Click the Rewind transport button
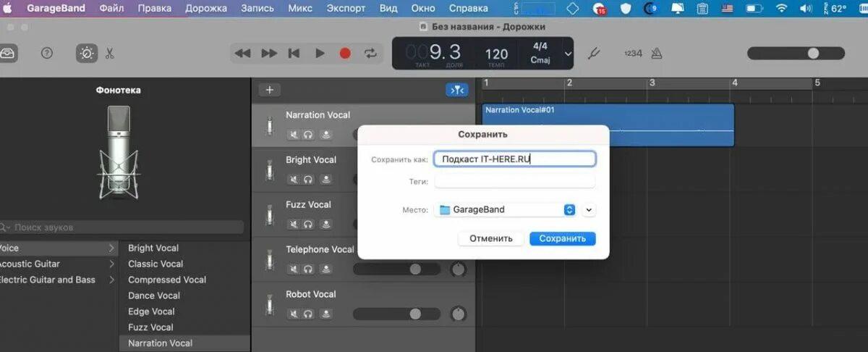Image resolution: width=868 pixels, height=352 pixels. click(x=243, y=54)
